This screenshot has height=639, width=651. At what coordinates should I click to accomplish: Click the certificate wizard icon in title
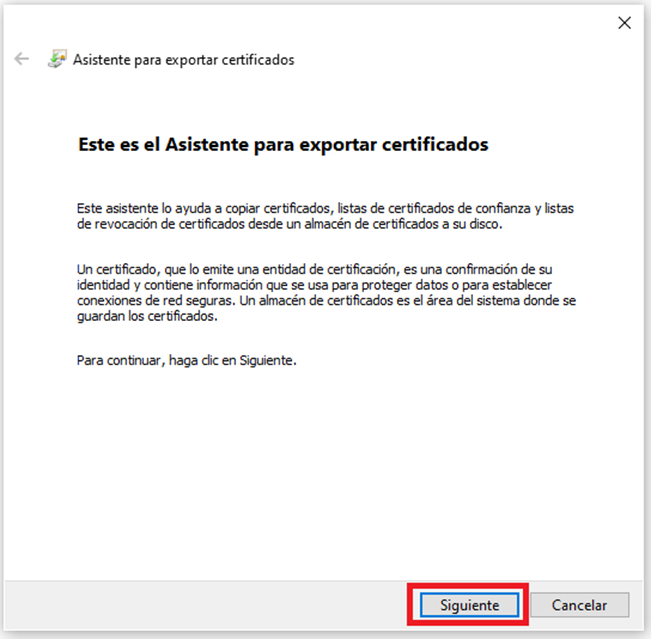point(57,59)
